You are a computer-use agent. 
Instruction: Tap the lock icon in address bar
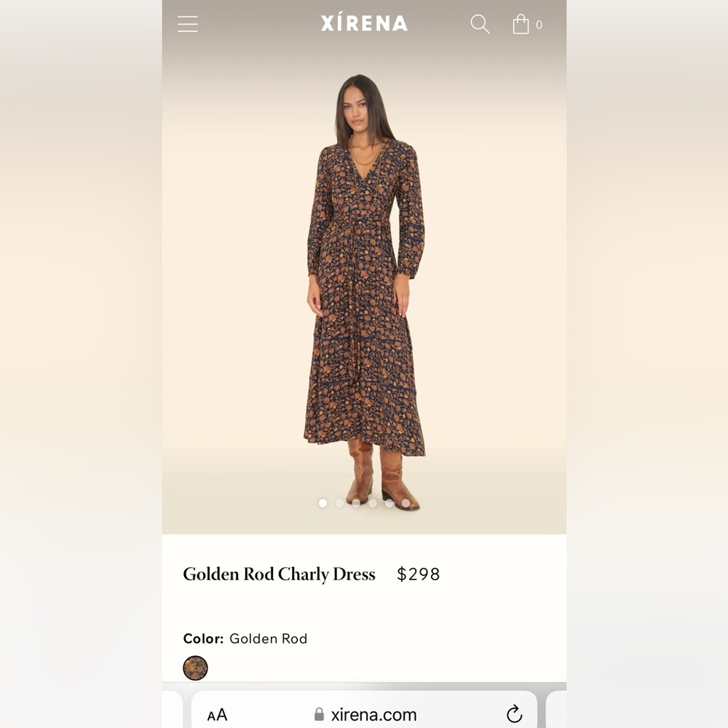319,713
